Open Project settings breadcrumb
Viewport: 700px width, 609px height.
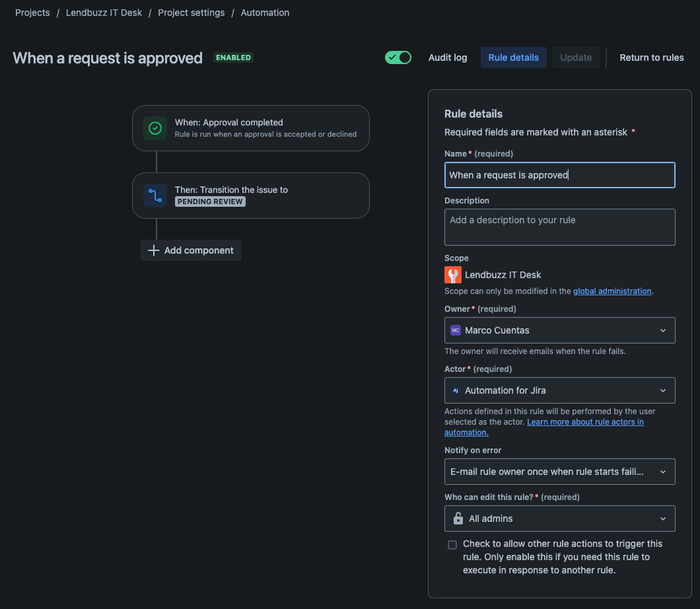click(191, 13)
